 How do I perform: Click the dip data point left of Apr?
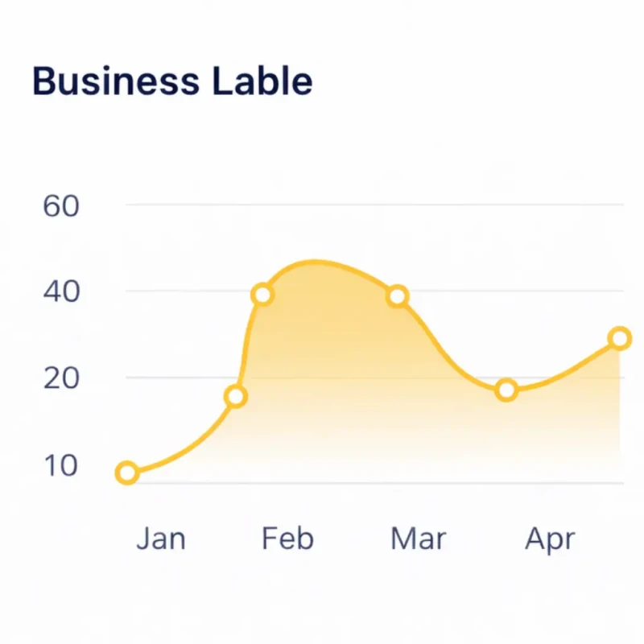pos(506,390)
